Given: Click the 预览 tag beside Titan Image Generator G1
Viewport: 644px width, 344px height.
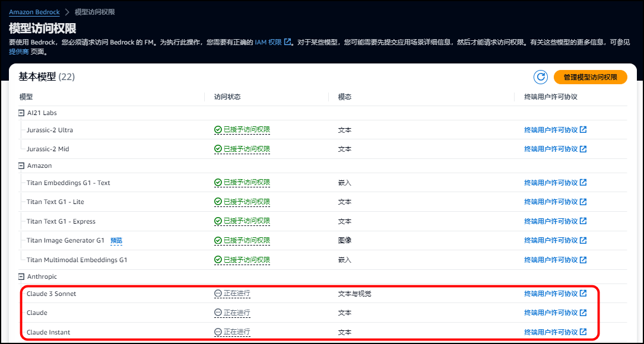Looking at the screenshot, I should tap(116, 241).
